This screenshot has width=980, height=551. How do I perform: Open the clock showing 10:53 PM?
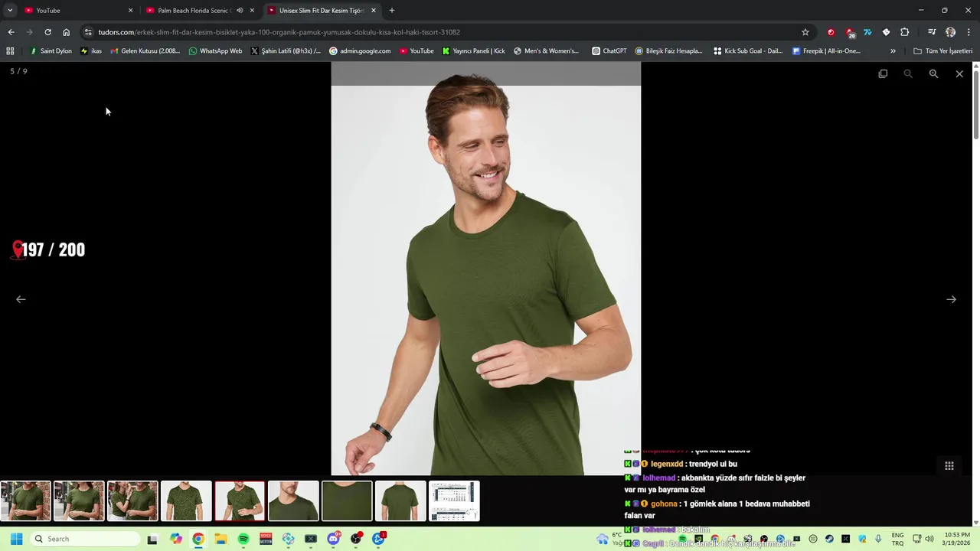click(x=957, y=539)
